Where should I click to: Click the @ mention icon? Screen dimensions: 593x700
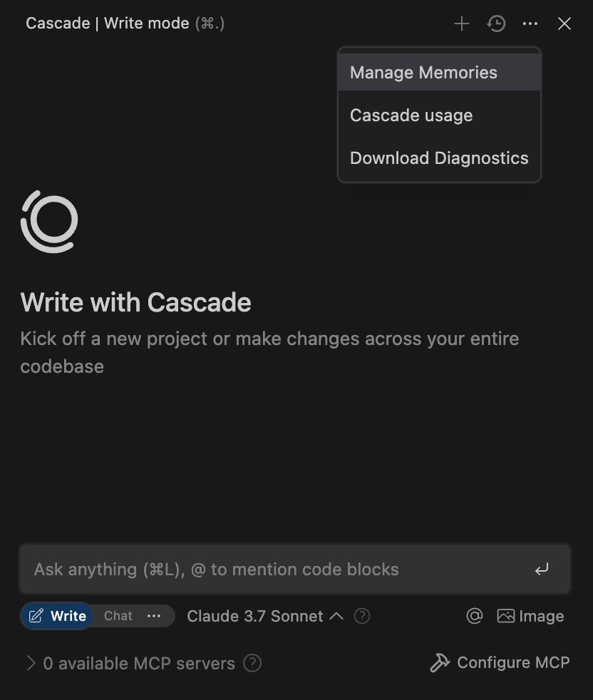[475, 616]
